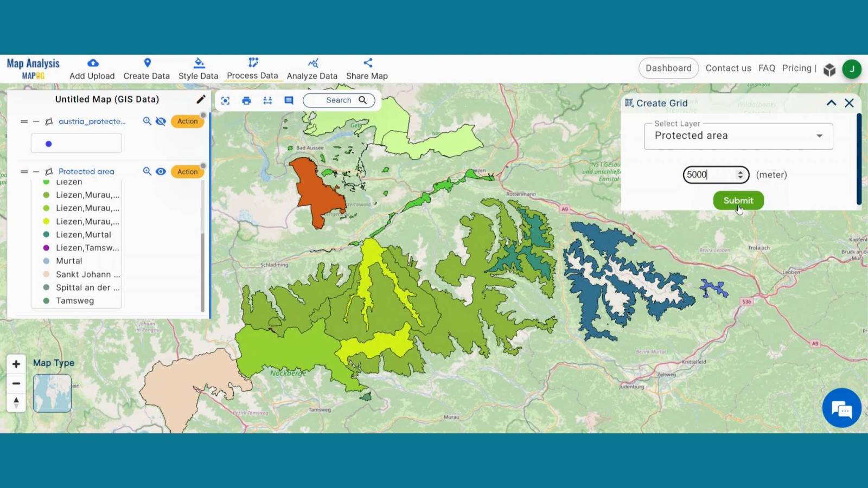The width and height of the screenshot is (868, 488).
Task: Edit the map title with pencil icon
Action: tap(201, 99)
